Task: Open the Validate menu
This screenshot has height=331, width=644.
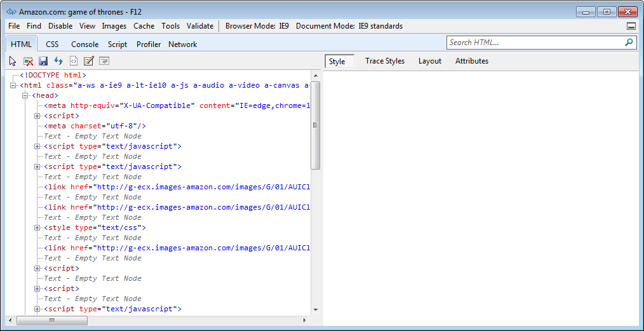Action: point(200,26)
